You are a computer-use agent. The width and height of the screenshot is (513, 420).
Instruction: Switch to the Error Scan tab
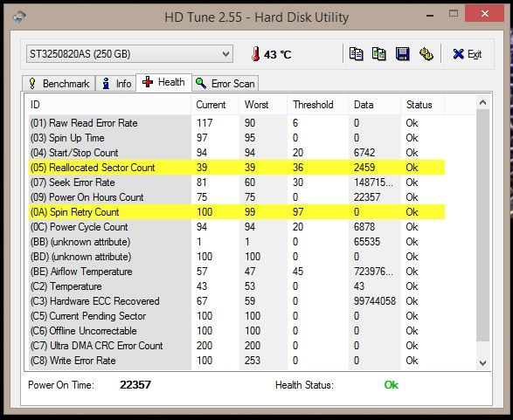click(225, 84)
